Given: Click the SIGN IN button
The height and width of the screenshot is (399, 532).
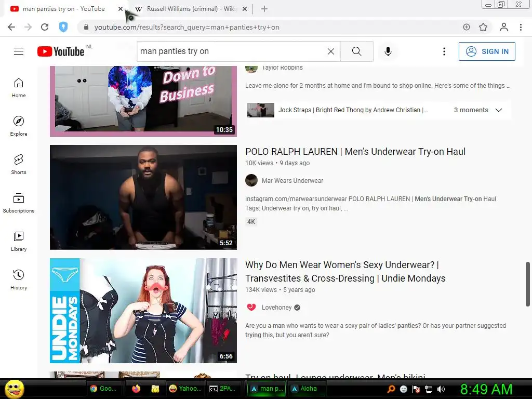Looking at the screenshot, I should point(487,51).
